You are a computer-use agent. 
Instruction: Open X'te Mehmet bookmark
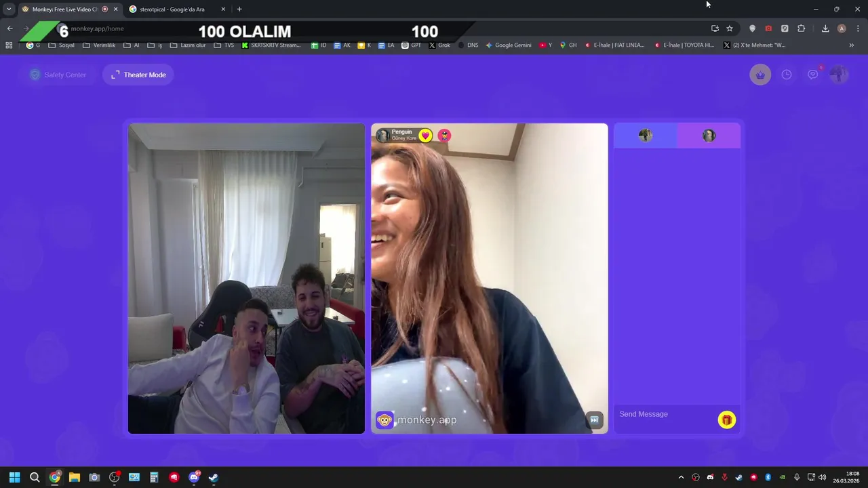pyautogui.click(x=754, y=45)
